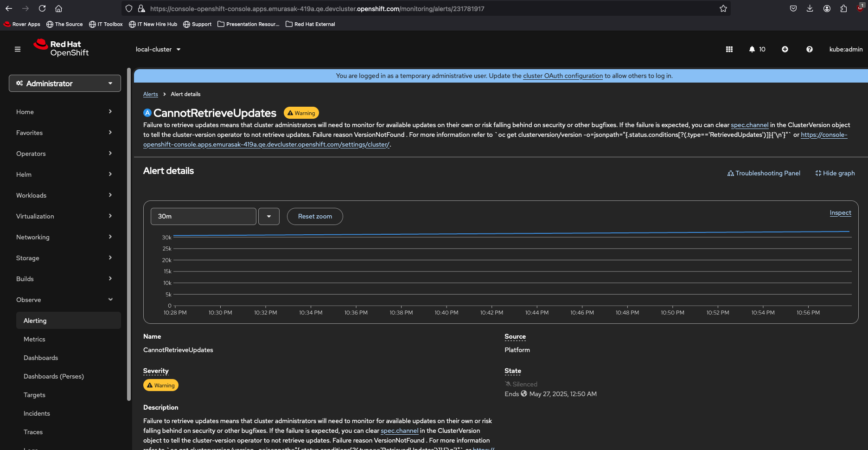
Task: Open the Administrator perspective switcher
Action: (65, 84)
